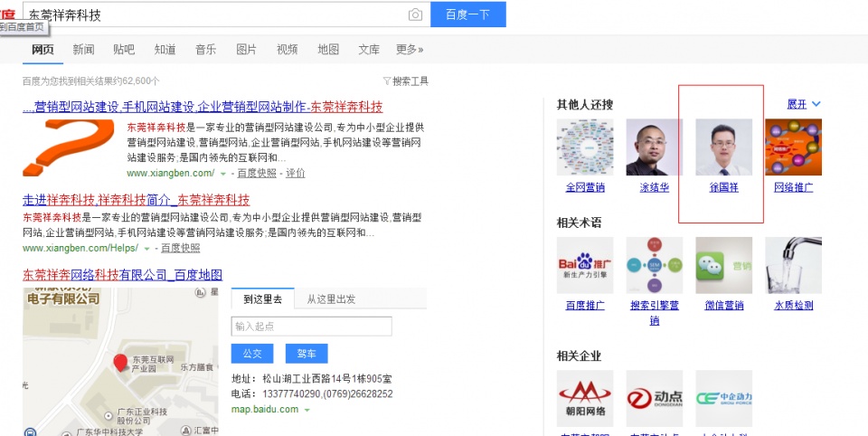Expand the 展开 link in 其他人还搜
868x436 pixels.
pos(804,104)
